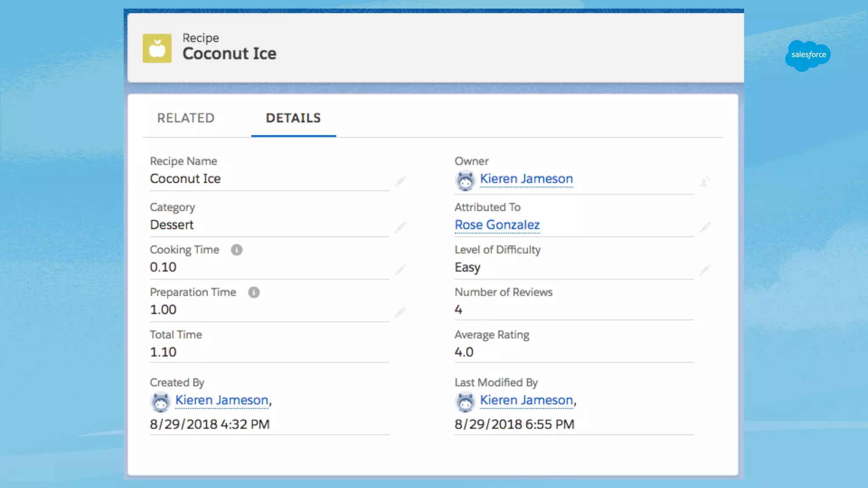
Task: Click the Coconut Ice recipe name value
Action: [185, 179]
